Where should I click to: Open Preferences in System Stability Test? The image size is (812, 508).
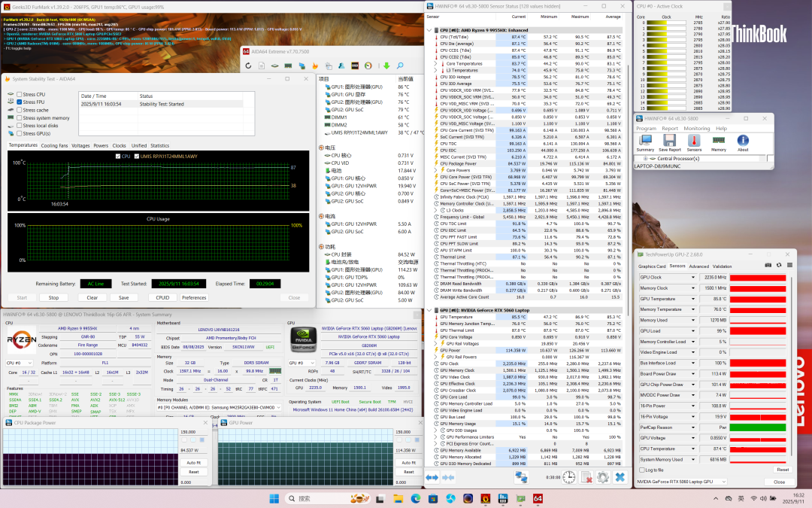click(194, 297)
